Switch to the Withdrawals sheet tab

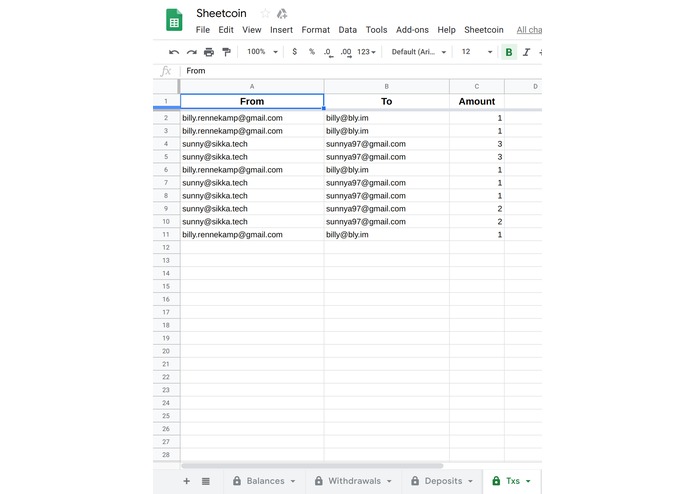[354, 481]
